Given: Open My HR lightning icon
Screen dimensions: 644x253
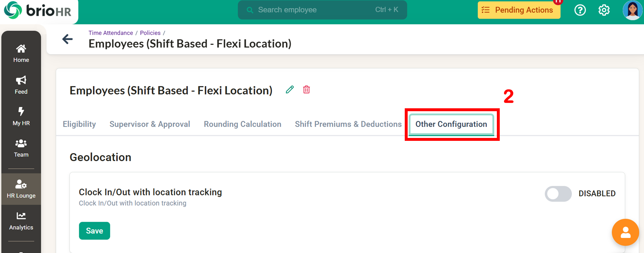Looking at the screenshot, I should click(21, 112).
